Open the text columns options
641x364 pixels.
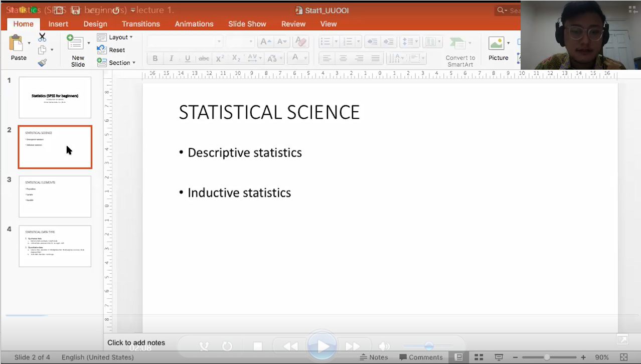(x=432, y=42)
